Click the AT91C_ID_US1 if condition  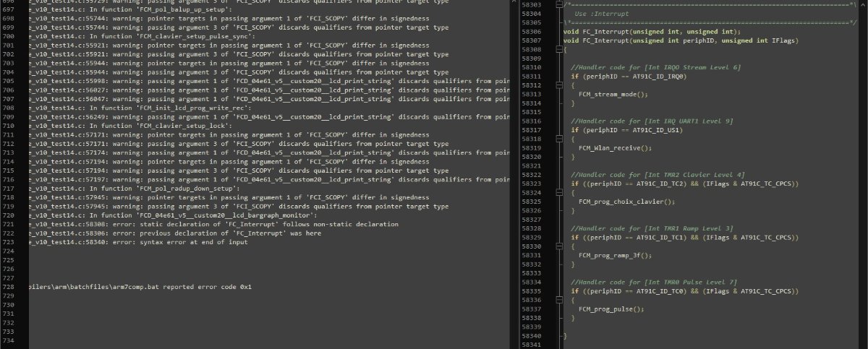[626, 129]
